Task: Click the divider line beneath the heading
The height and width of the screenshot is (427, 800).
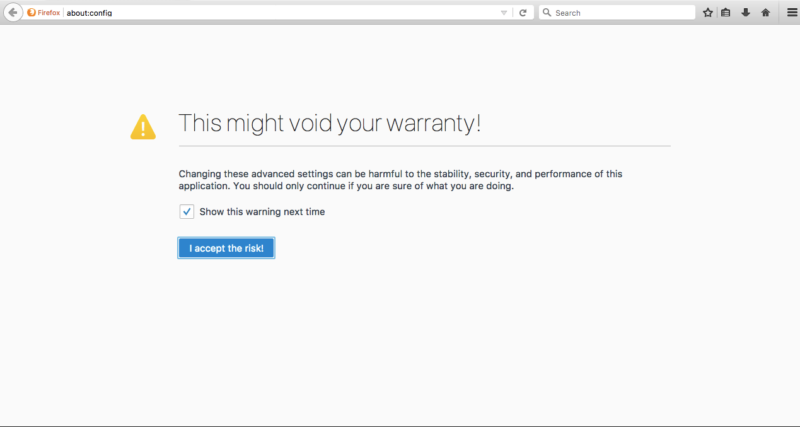Action: 424,146
